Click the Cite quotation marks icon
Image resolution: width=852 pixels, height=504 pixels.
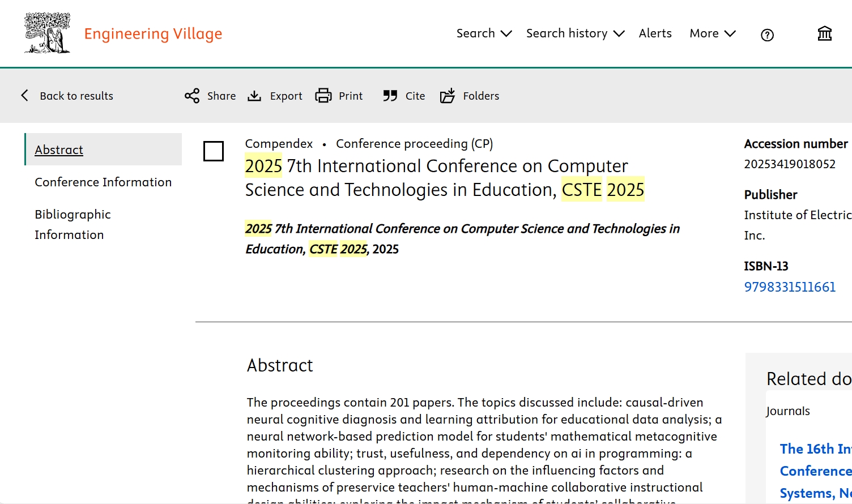390,96
